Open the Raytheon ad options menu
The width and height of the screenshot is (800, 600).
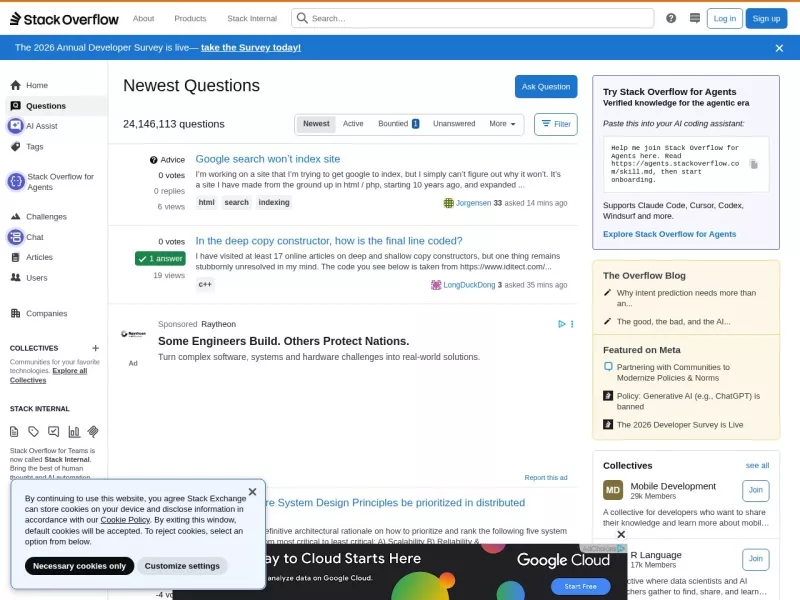572,324
